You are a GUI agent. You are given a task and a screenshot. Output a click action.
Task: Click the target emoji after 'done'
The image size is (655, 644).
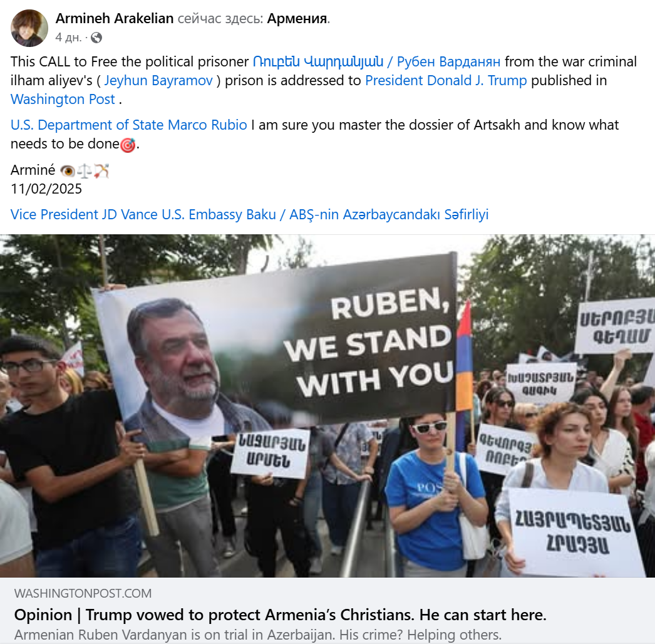[x=128, y=145]
